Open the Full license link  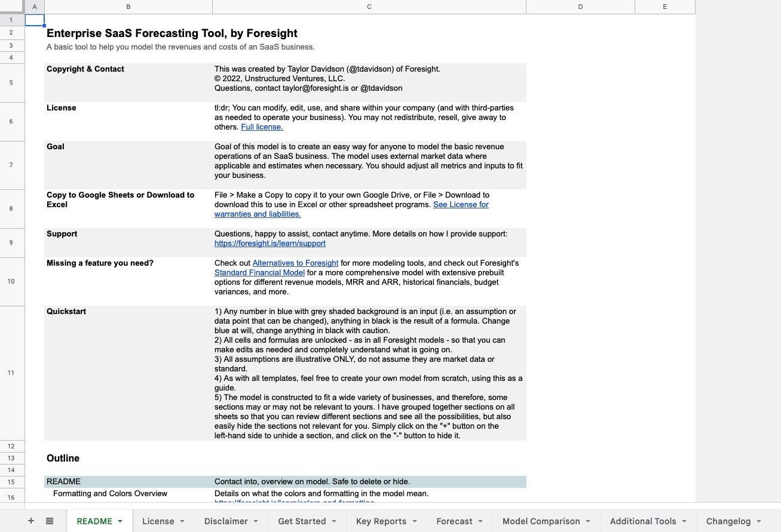point(261,127)
